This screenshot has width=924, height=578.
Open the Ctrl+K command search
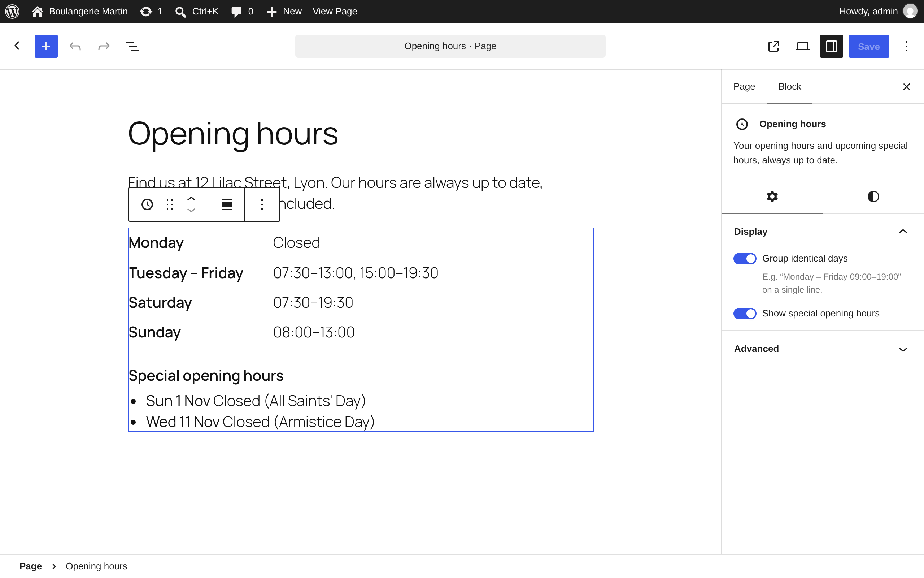click(x=197, y=12)
